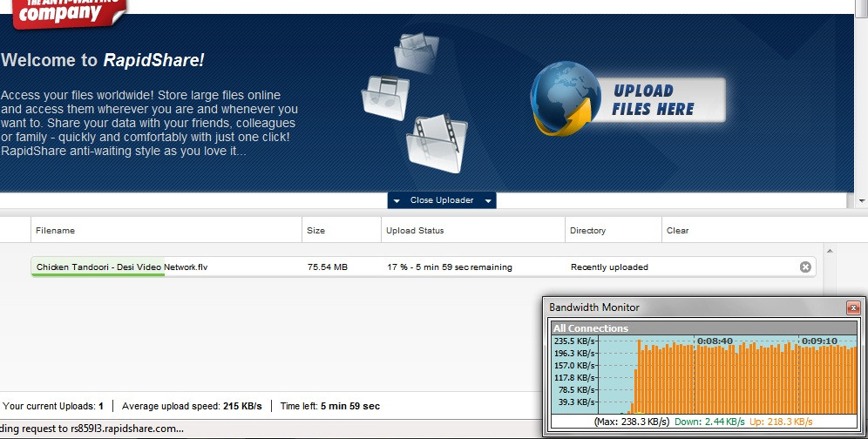The image size is (868, 439).
Task: Close the Bandwidth Monitor window
Action: coord(853,307)
